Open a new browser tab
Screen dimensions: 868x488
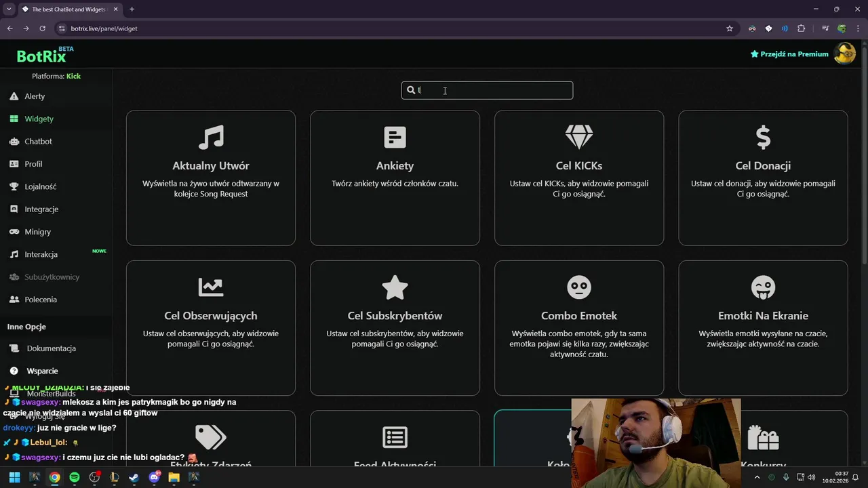point(132,9)
